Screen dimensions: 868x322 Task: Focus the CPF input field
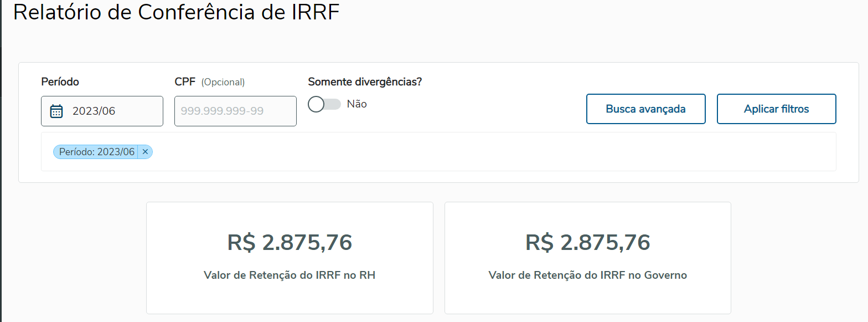pos(235,111)
